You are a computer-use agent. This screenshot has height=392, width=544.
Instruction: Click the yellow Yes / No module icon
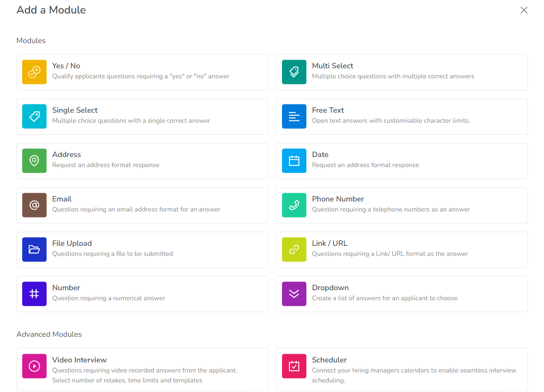(34, 72)
